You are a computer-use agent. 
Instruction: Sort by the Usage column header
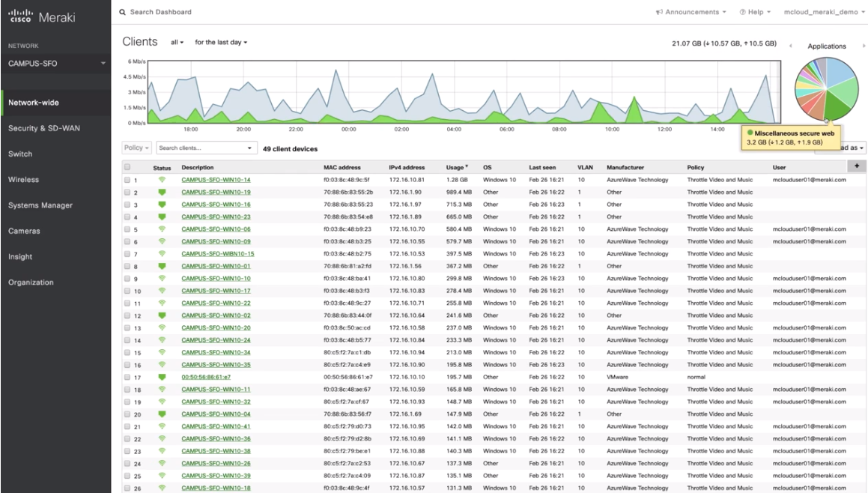(x=457, y=167)
